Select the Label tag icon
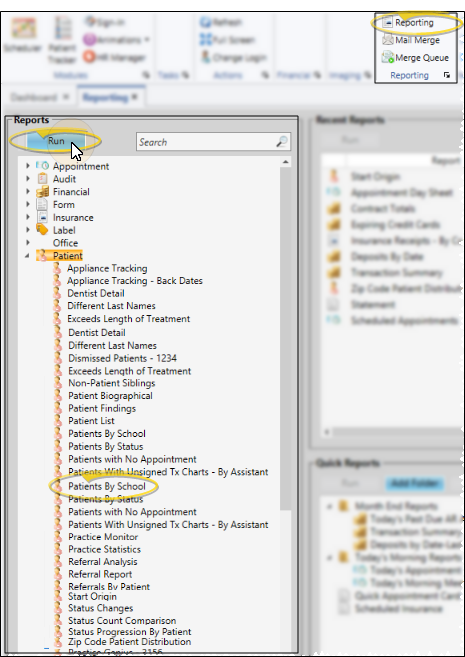 [42, 230]
